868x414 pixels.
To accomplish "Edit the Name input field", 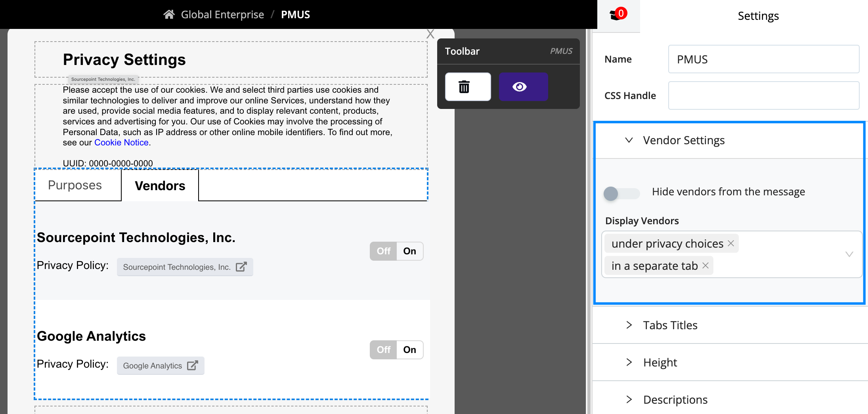I will click(763, 59).
